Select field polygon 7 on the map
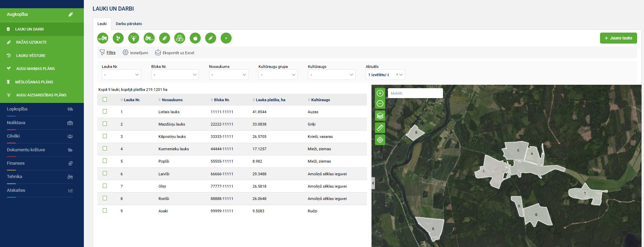644x247 pixels. point(585,194)
